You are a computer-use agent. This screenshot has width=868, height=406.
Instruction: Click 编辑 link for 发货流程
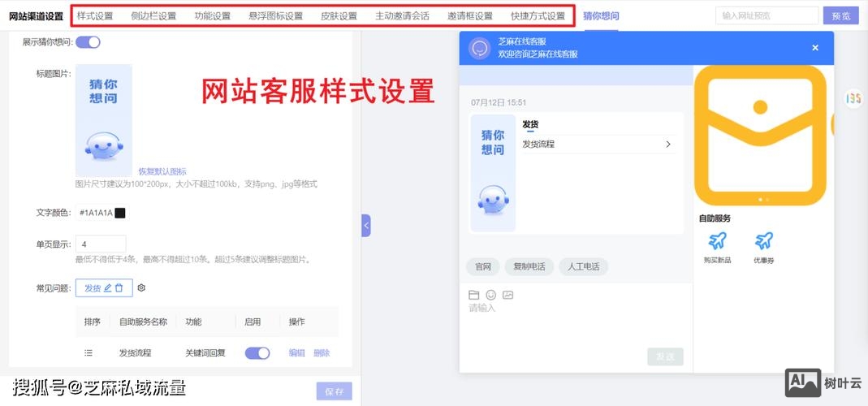click(x=296, y=353)
